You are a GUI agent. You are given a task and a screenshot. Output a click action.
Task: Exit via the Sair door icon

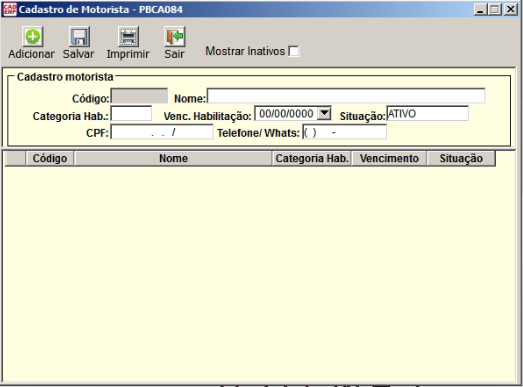(174, 36)
